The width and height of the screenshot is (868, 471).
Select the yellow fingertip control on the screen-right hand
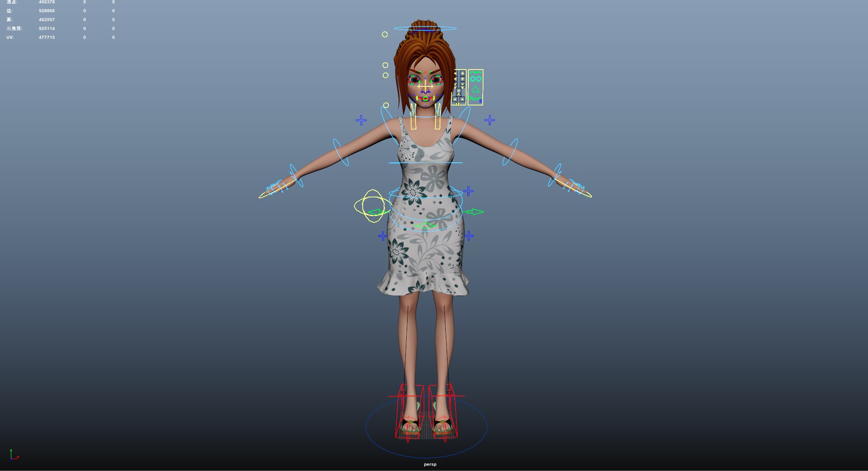tap(573, 188)
